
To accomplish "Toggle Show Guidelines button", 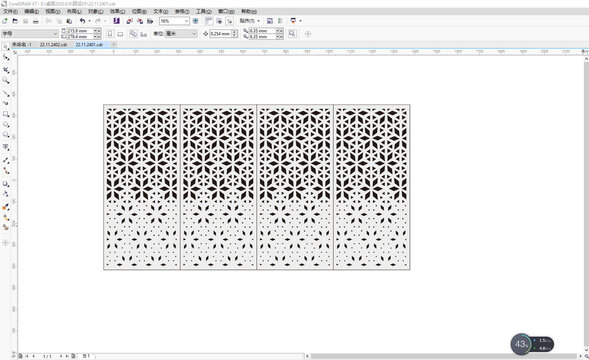I will click(x=229, y=21).
